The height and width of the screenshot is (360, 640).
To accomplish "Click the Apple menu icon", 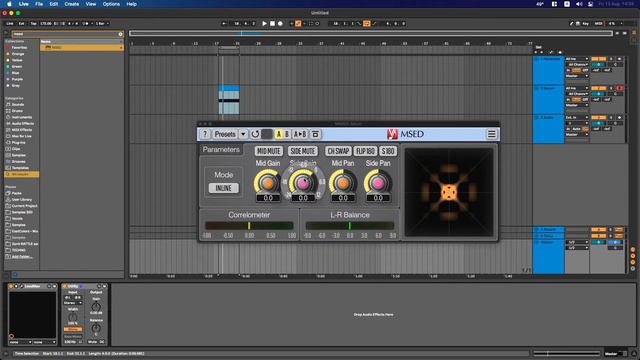I will pyautogui.click(x=9, y=4).
